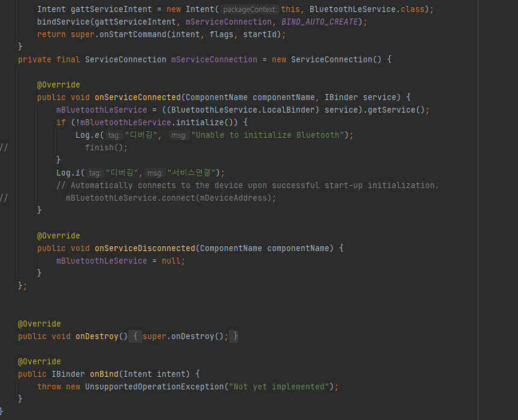Expand the folded closing brace after super.onDestroy();
Screen dimensions: 518x420
(x=234, y=336)
